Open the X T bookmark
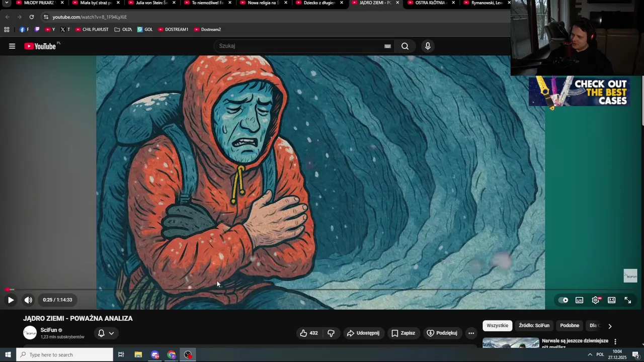 coord(65,30)
